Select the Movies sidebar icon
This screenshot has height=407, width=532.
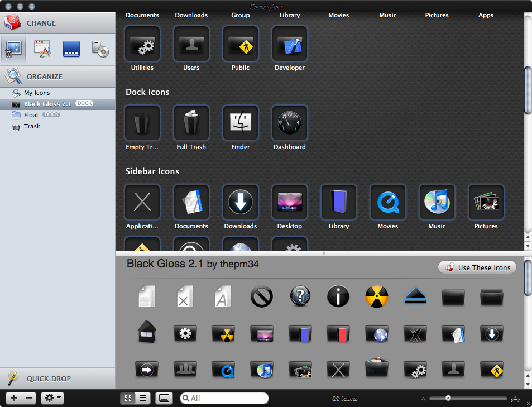pos(388,202)
